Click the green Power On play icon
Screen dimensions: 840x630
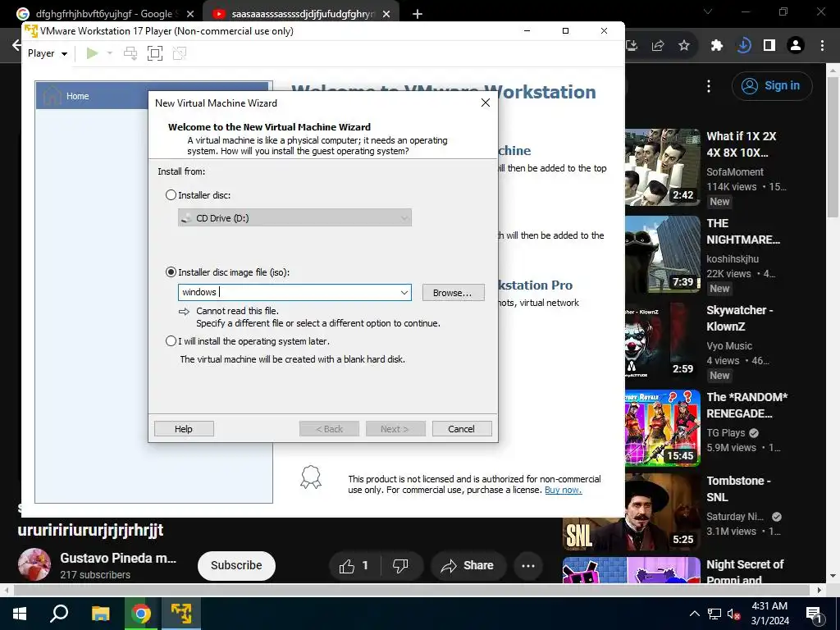click(x=92, y=53)
